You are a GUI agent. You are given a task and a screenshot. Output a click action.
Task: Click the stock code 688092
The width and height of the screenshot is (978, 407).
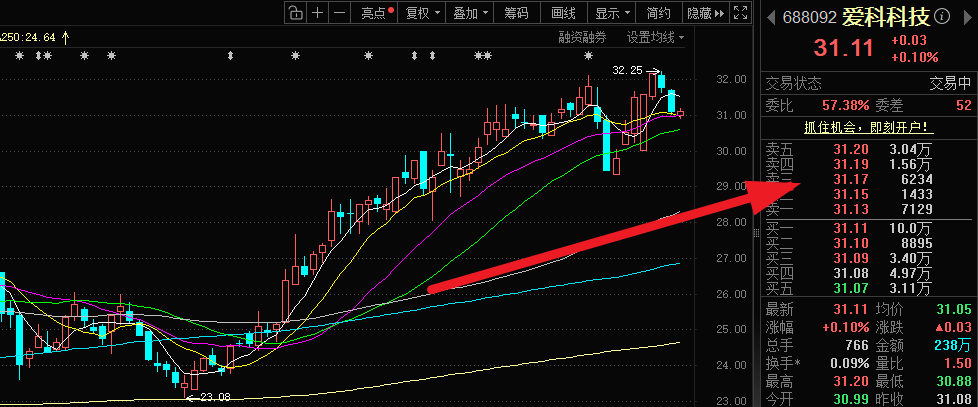pos(810,17)
